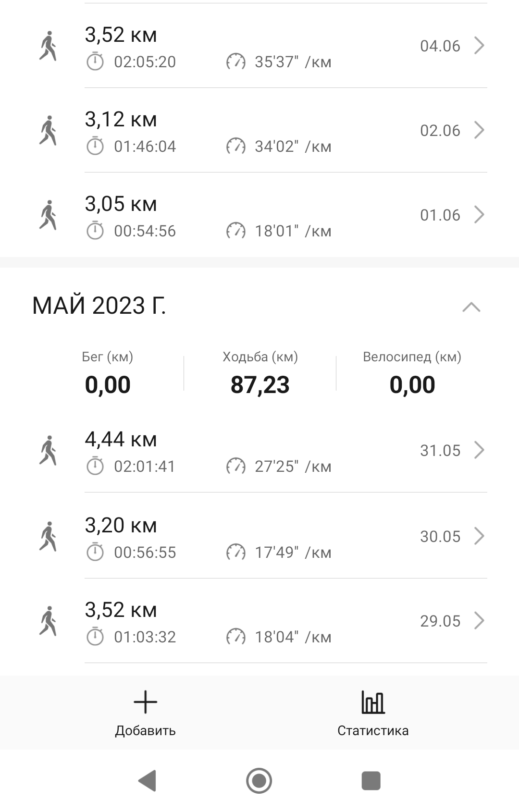Image resolution: width=519 pixels, height=812 pixels.
Task: Tap the Бег 0,00 km total
Action: tap(108, 384)
